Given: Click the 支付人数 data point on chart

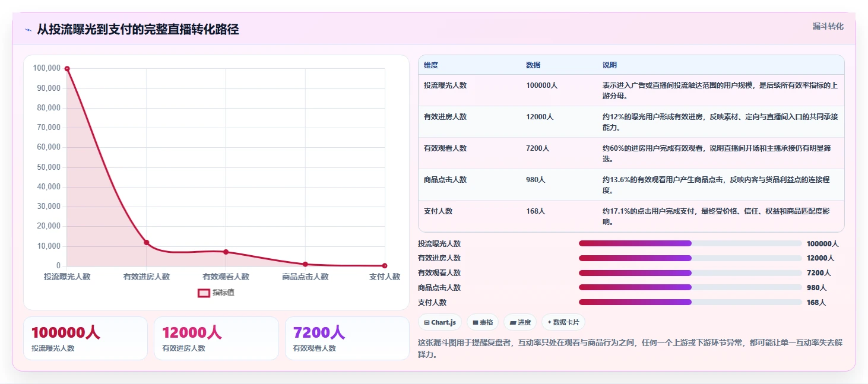Looking at the screenshot, I should (385, 265).
